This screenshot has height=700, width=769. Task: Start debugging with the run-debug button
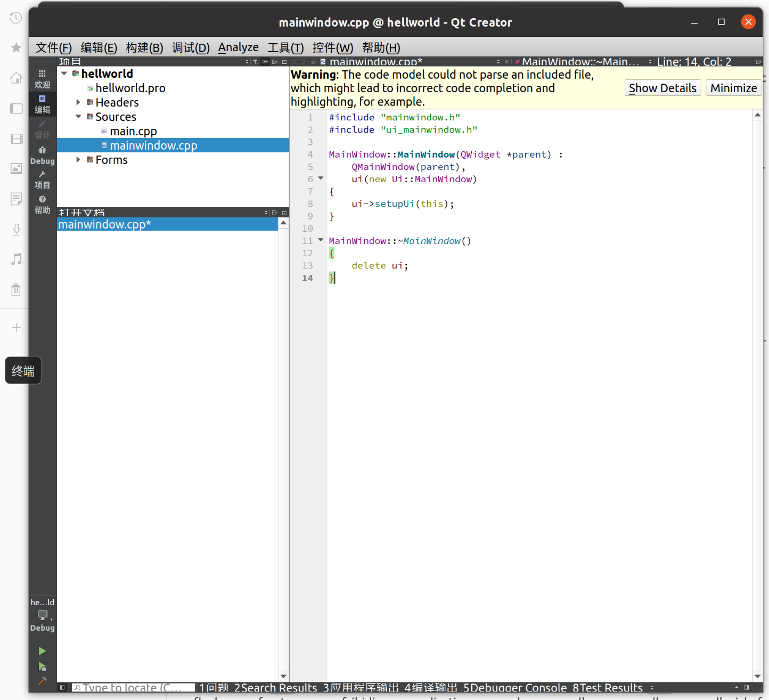[x=42, y=666]
